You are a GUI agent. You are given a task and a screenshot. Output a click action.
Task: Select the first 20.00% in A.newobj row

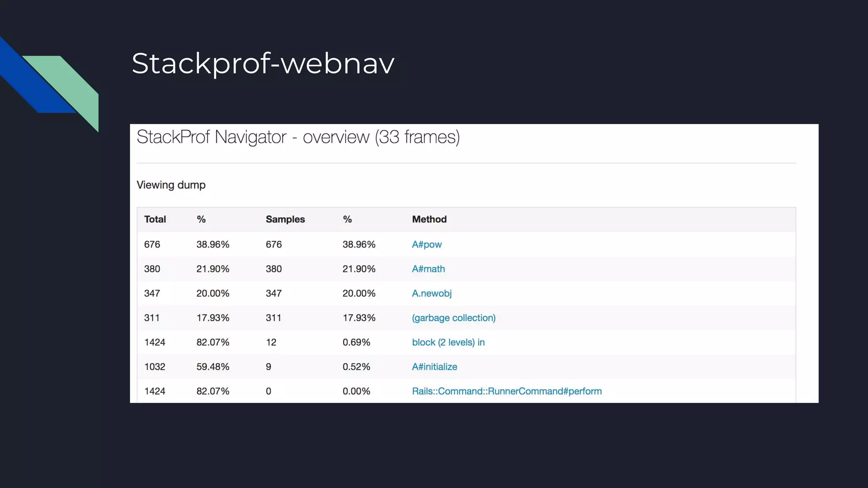pos(213,294)
